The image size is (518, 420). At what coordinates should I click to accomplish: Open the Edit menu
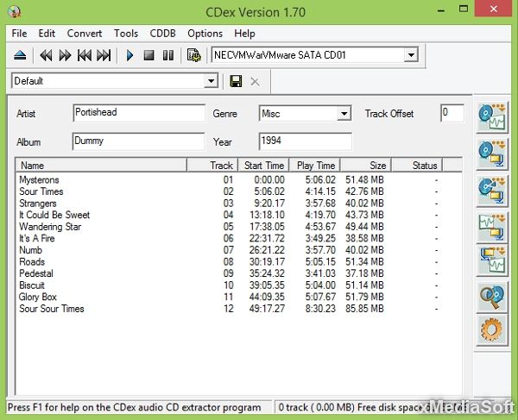pos(47,34)
